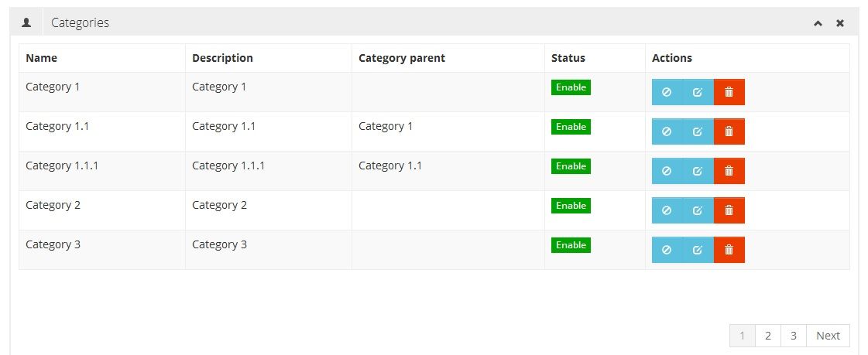
Task: Click the disable icon for Category 1.1
Action: click(x=667, y=131)
